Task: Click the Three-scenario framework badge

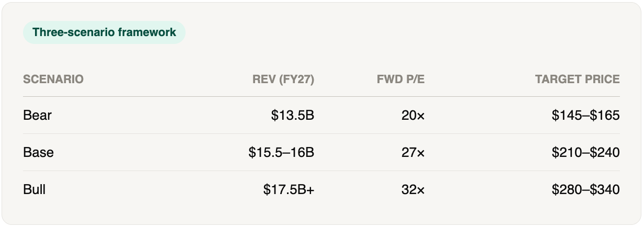Action: (104, 32)
